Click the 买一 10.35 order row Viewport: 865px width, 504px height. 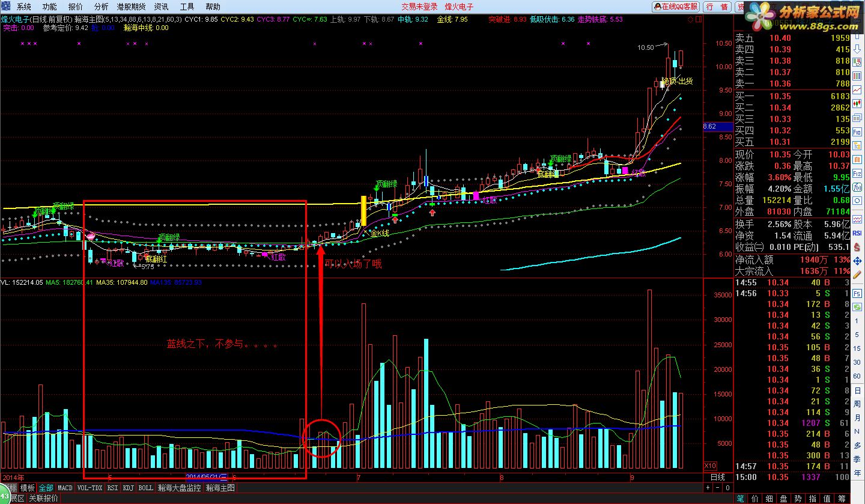coord(793,96)
